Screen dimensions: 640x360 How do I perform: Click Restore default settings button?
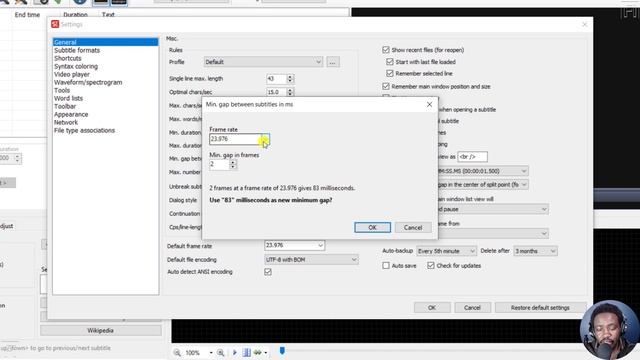click(540, 308)
